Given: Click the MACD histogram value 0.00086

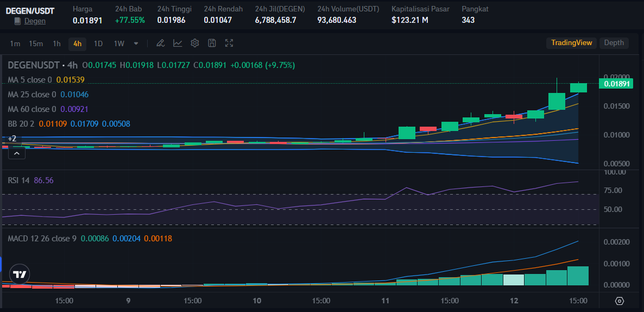Looking at the screenshot, I should pyautogui.click(x=95, y=239).
